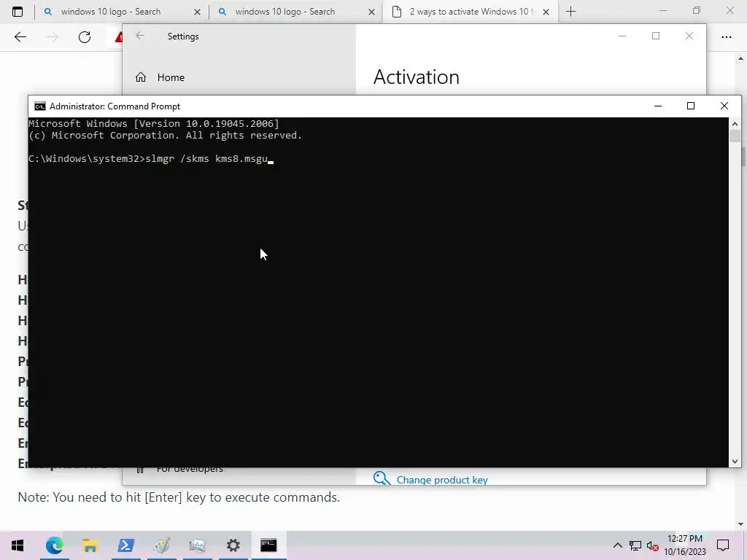Screen dimensions: 747x560
Task: Go back in the browser
Action: (20, 37)
